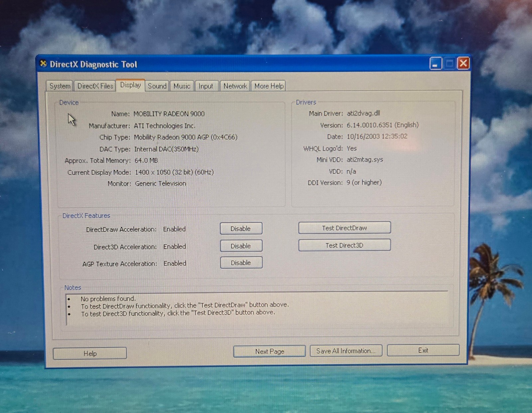Click the Exit button

pos(423,350)
